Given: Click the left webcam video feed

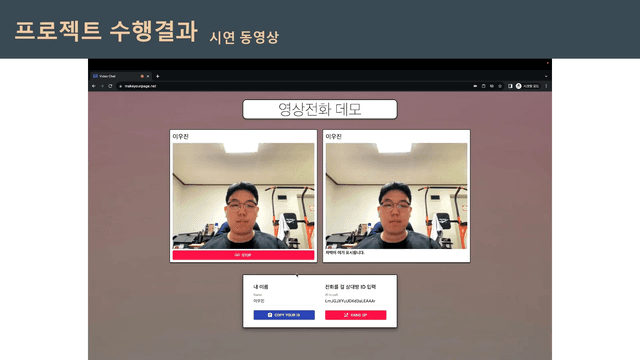Looking at the screenshot, I should (x=243, y=196).
